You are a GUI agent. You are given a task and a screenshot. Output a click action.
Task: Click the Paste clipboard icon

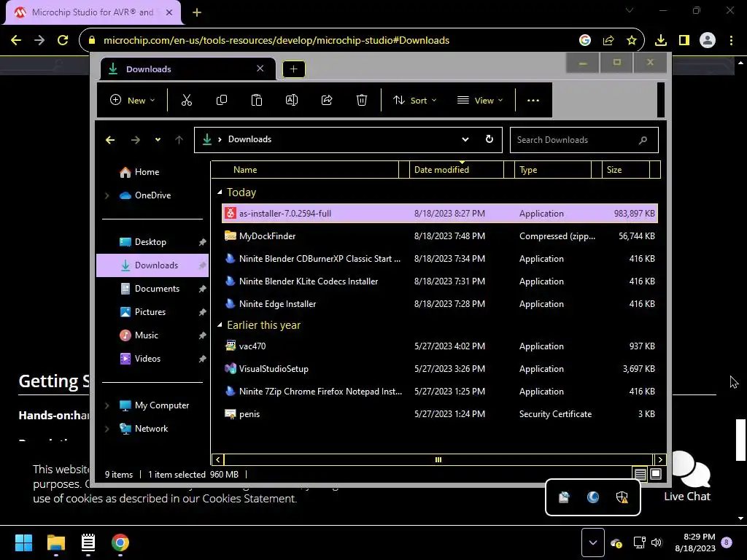click(256, 100)
